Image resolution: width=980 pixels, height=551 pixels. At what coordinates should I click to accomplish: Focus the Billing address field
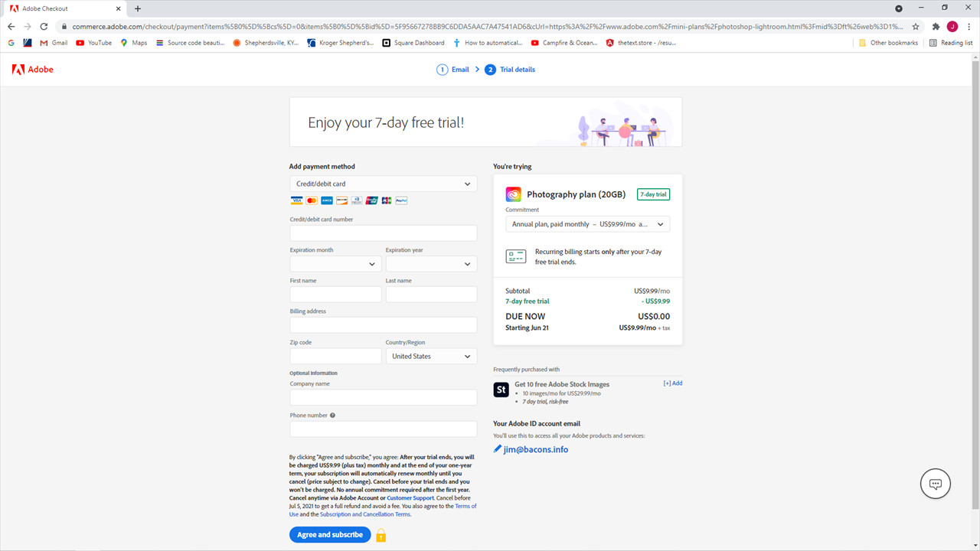pyautogui.click(x=383, y=325)
